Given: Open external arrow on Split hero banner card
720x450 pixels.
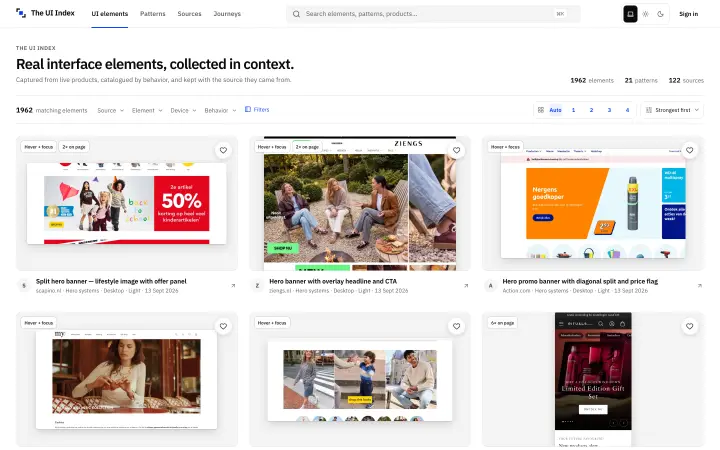Looking at the screenshot, I should pos(233,286).
